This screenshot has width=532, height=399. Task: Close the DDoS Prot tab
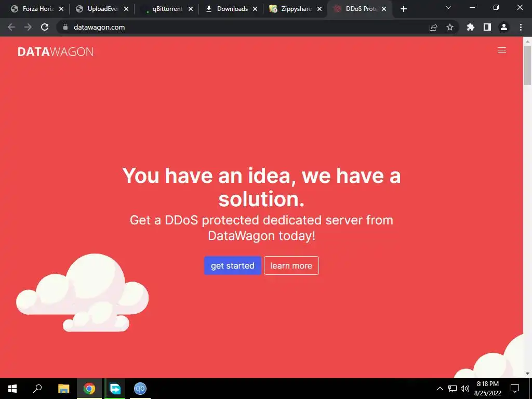point(384,9)
